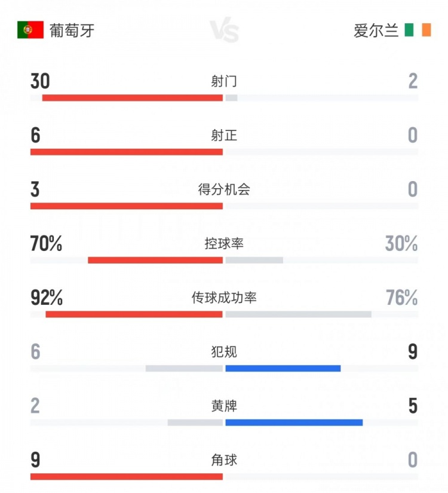Click the blue 犯规 bar for Ireland
This screenshot has width=448, height=493.
point(283,368)
